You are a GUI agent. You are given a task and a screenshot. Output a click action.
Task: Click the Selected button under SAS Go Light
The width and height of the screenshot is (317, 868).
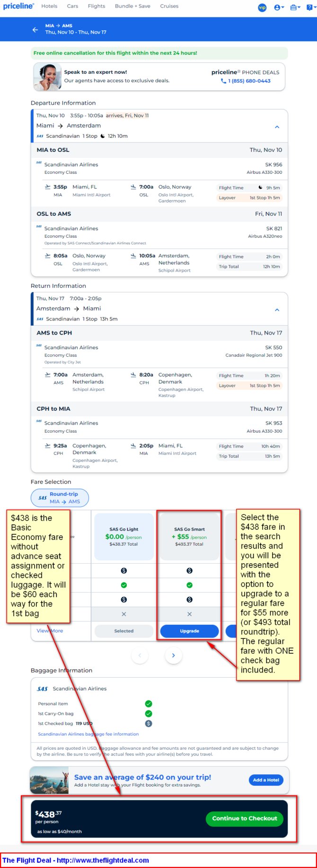[124, 631]
